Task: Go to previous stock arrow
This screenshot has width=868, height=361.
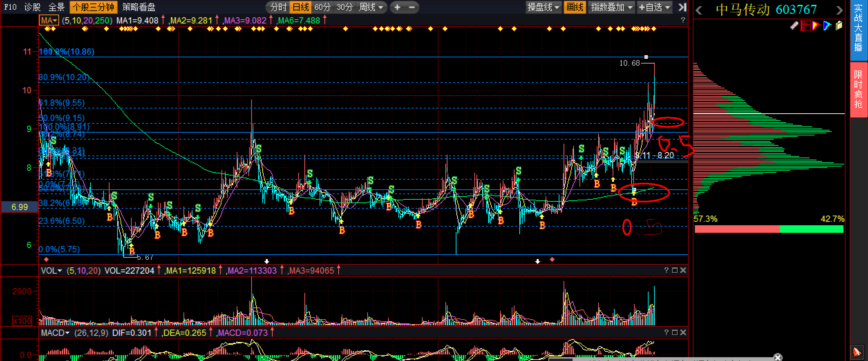Action: point(699,10)
